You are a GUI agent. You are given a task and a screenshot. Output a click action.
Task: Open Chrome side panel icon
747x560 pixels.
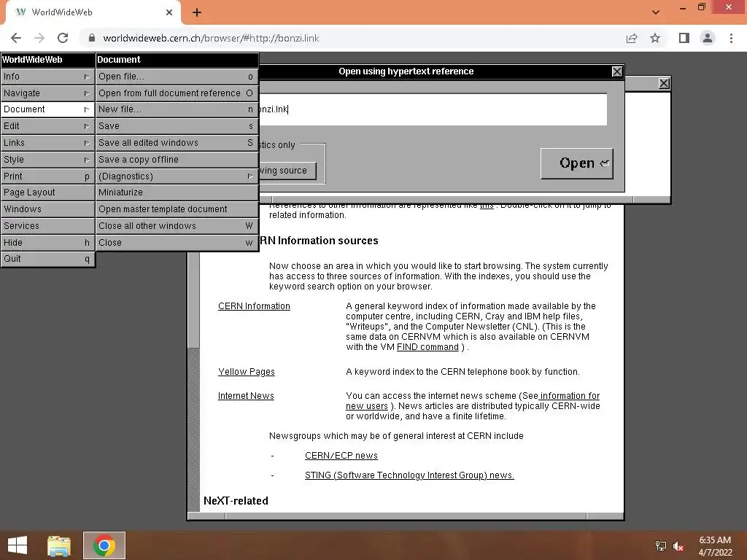click(684, 38)
